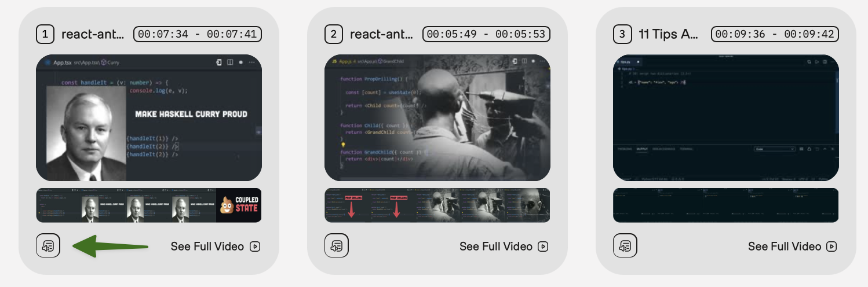Open transcript icon on card 3
Screen dimensions: 868x287
[625, 246]
